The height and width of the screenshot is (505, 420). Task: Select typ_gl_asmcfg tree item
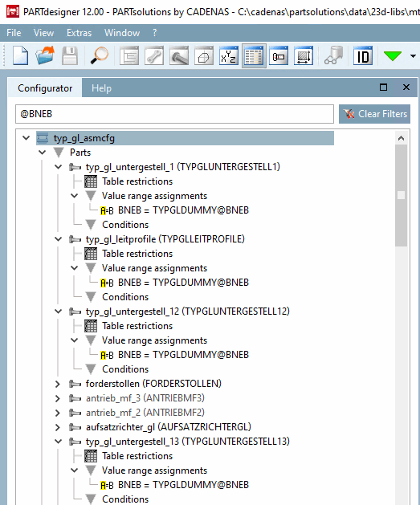(x=185, y=138)
